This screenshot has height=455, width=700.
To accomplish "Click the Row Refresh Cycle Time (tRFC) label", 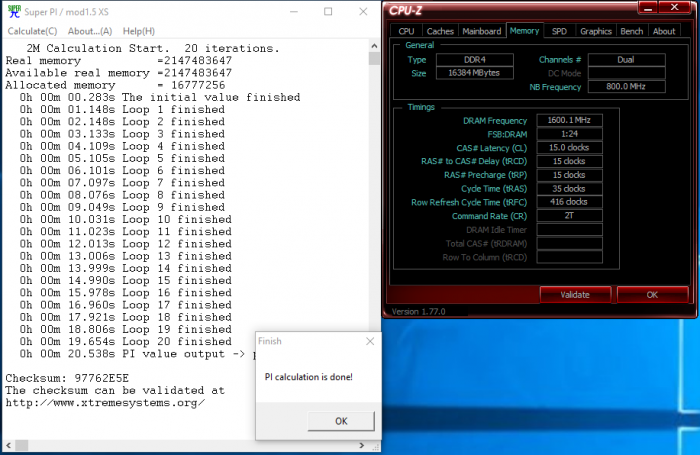I will click(x=469, y=202).
